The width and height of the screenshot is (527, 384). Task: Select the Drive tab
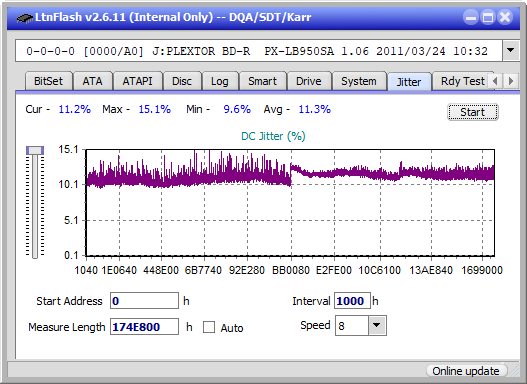pyautogui.click(x=309, y=81)
